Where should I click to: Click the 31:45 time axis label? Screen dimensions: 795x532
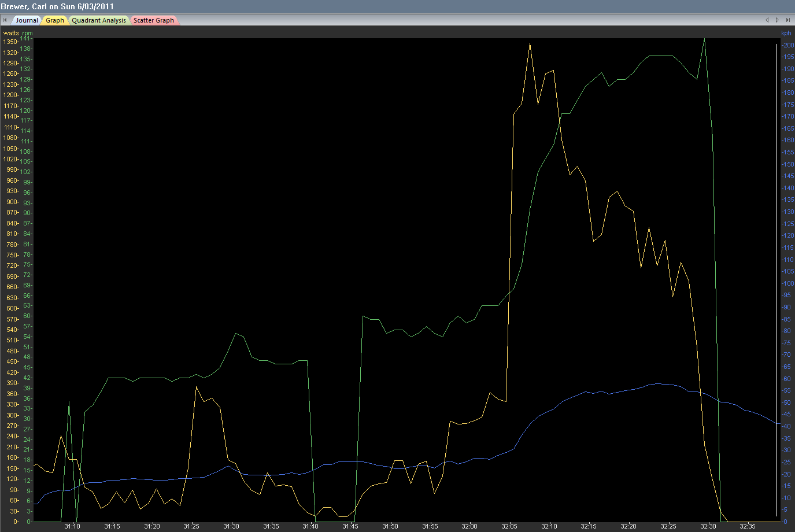[x=350, y=526]
